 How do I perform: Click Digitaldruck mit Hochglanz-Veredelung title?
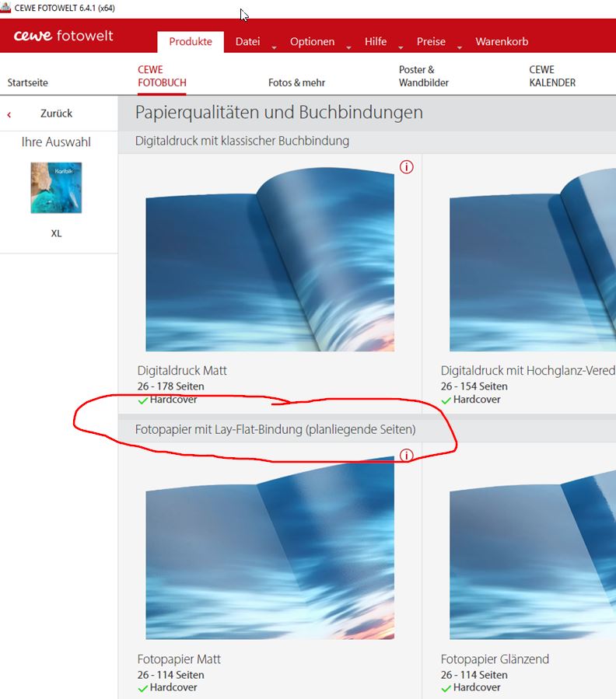[x=528, y=370]
